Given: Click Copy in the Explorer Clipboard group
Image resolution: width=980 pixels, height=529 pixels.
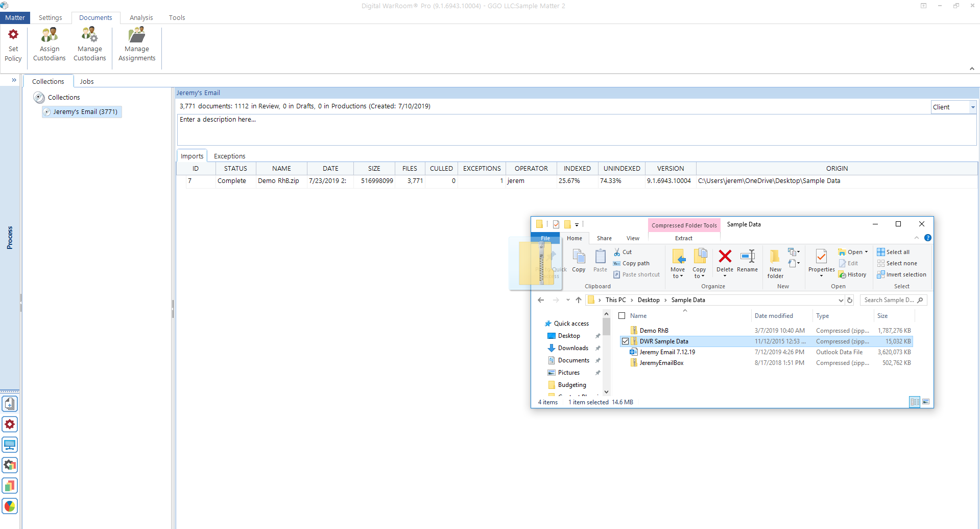Looking at the screenshot, I should click(x=579, y=261).
